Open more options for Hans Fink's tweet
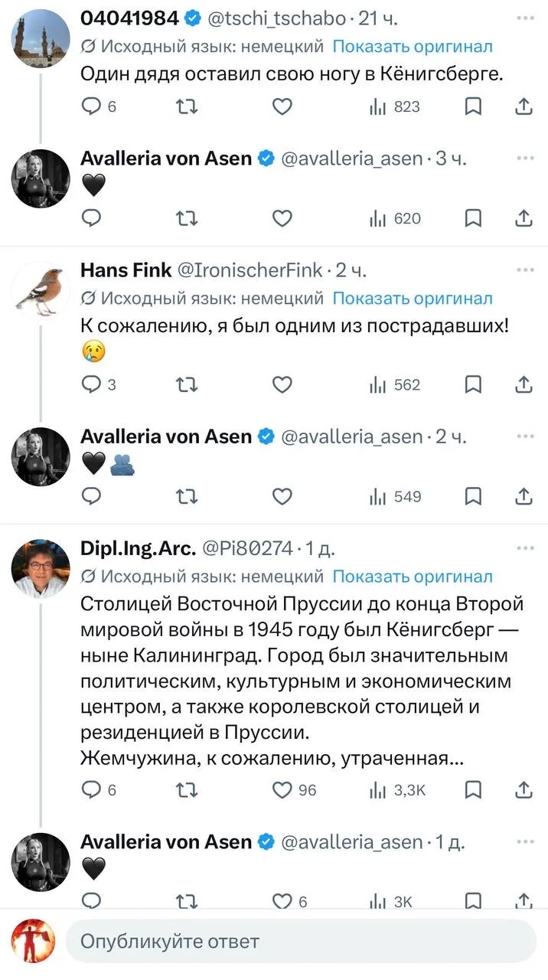548x980 pixels. 525,269
